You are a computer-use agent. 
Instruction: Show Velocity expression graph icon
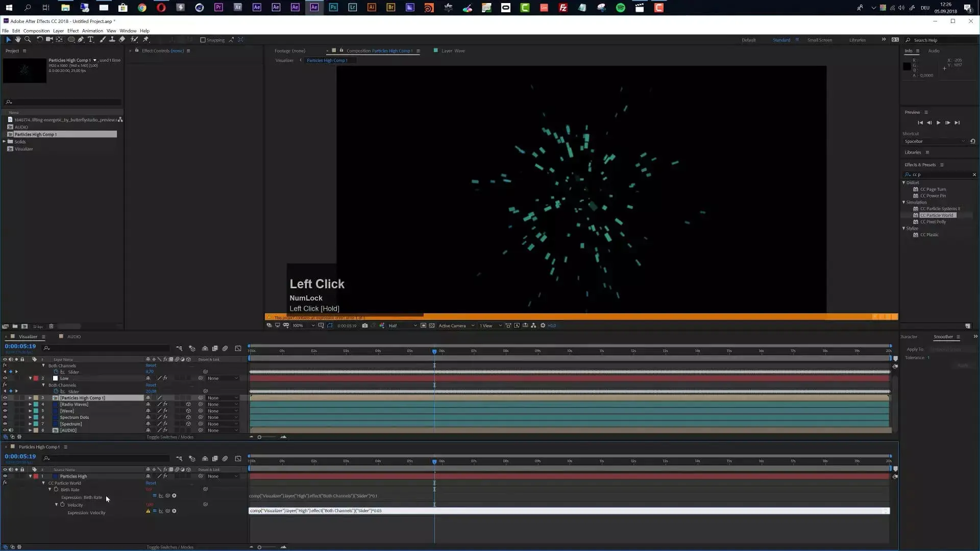[161, 511]
